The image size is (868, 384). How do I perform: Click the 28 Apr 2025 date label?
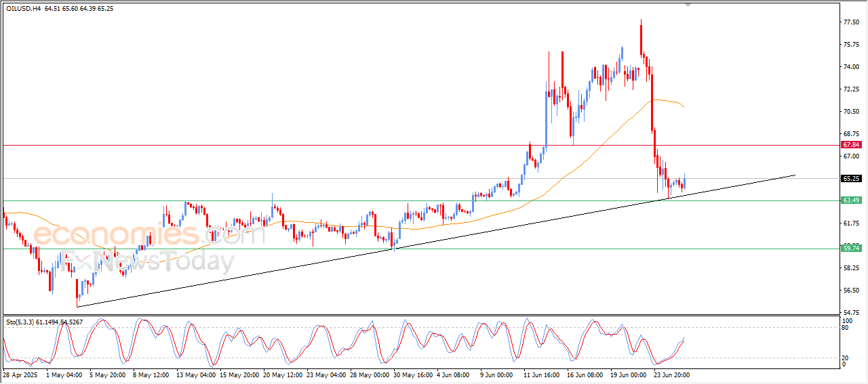click(x=19, y=374)
